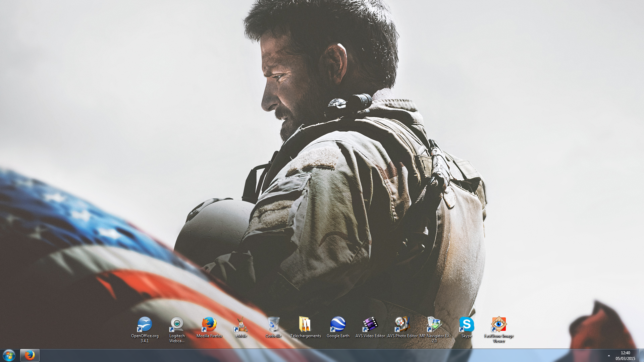Image resolution: width=644 pixels, height=362 pixels.
Task: Click the Show desktop strip at taskbar end
Action: pyautogui.click(x=641, y=355)
